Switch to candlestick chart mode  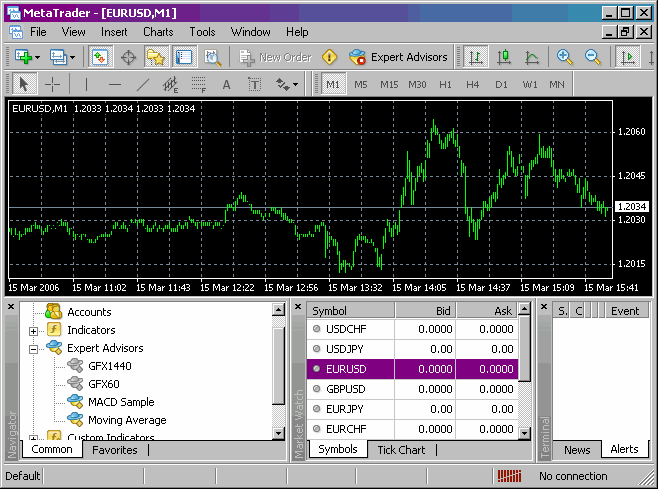504,57
